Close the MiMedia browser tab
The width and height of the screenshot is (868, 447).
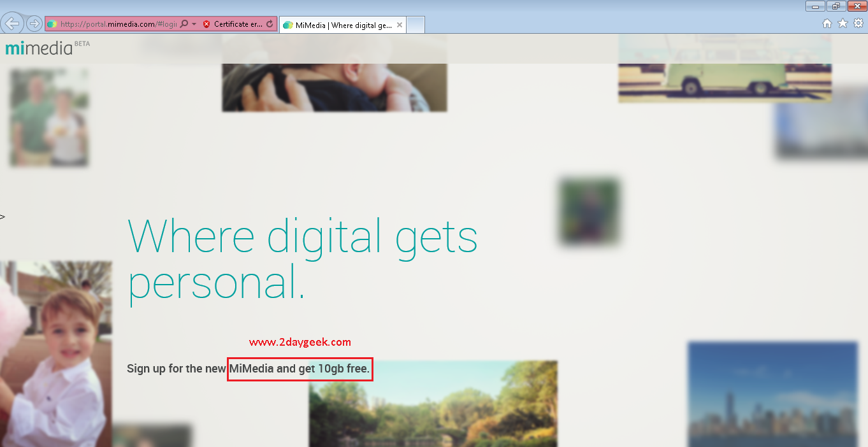[x=400, y=25]
